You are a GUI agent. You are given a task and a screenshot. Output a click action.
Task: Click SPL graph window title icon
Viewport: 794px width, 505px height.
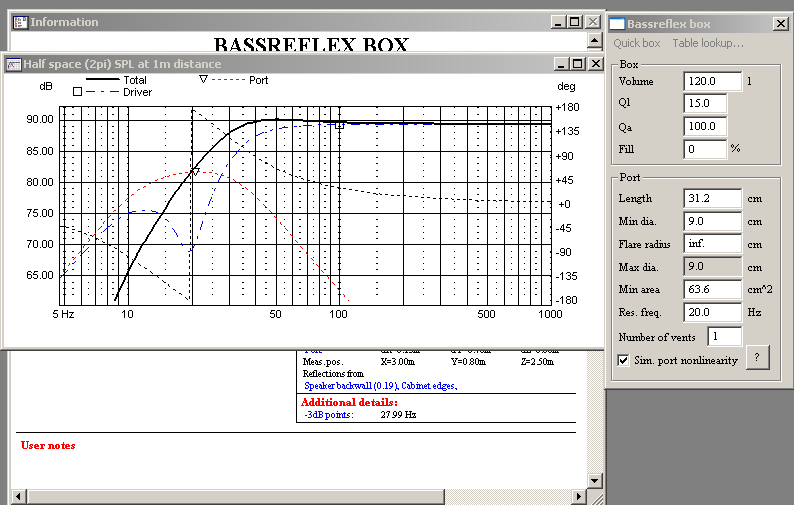(x=13, y=64)
